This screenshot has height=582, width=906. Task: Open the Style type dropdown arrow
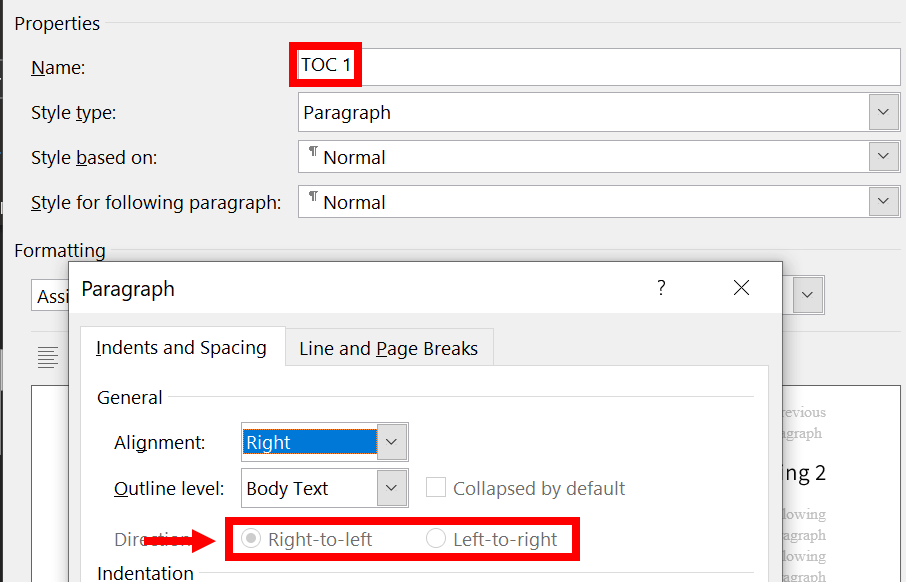[x=883, y=112]
